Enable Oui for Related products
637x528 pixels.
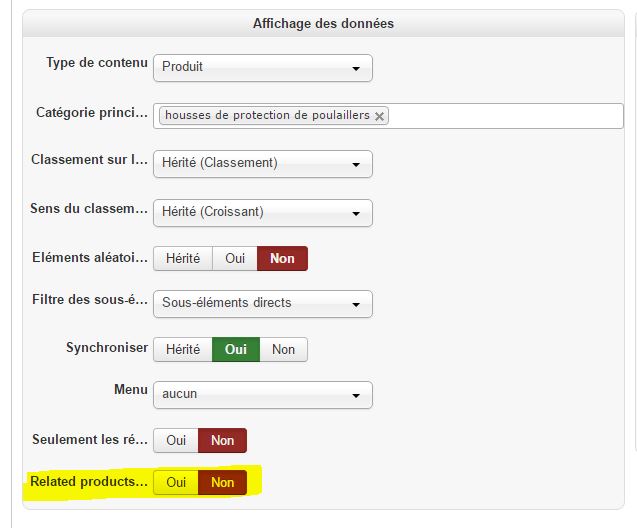click(x=176, y=482)
